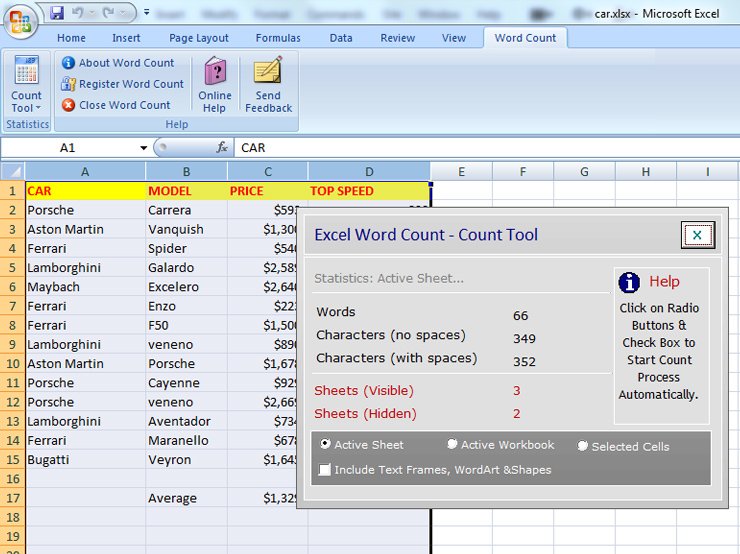Open the Customize Quick Access Toolbar arrow
Viewport: 740px width, 554px height.
click(x=147, y=13)
